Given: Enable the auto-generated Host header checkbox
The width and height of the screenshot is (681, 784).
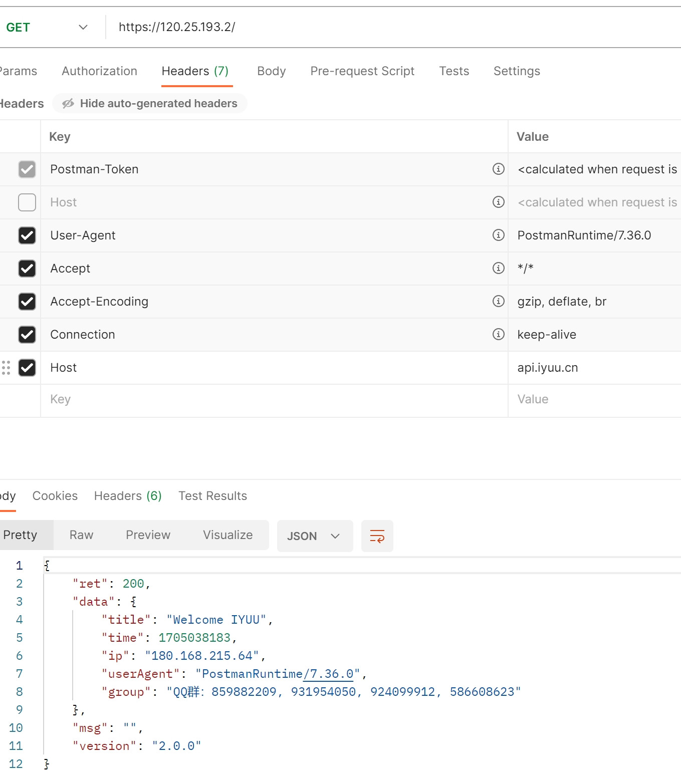Looking at the screenshot, I should 27,202.
